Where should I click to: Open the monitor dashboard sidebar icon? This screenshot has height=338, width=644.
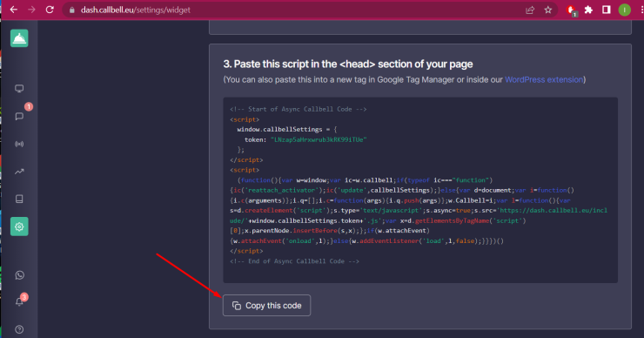pyautogui.click(x=19, y=88)
